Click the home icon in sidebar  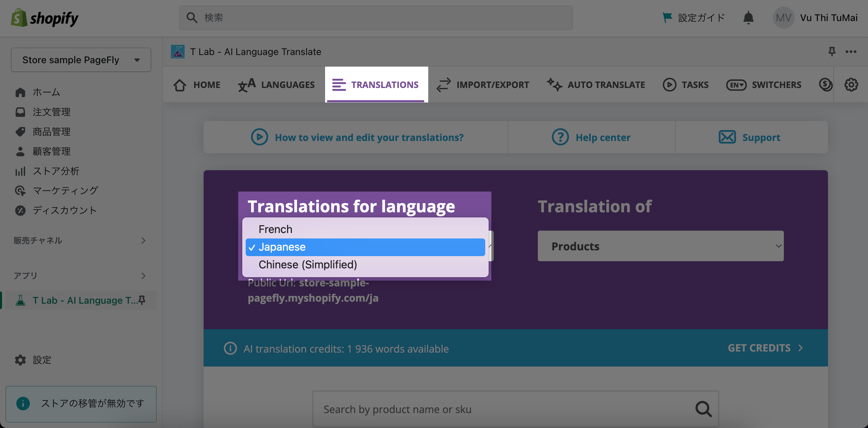tap(20, 92)
